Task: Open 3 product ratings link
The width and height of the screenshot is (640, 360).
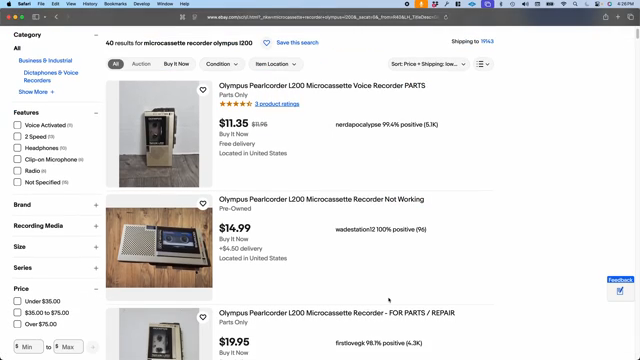Action: pyautogui.click(x=277, y=104)
